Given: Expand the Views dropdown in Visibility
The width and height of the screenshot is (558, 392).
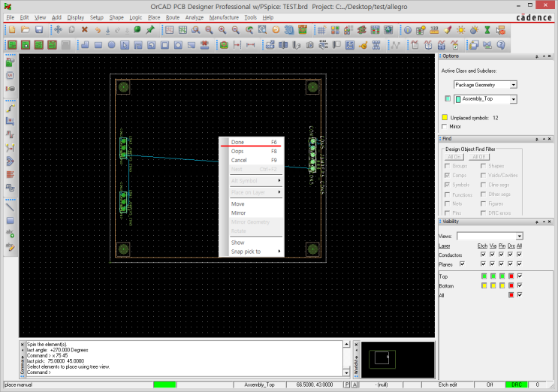Looking at the screenshot, I should 519,236.
